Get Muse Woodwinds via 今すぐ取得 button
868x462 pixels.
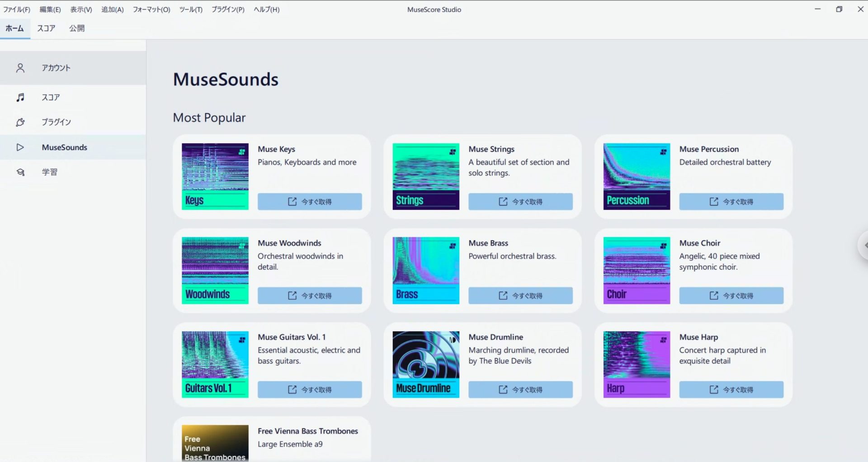[x=310, y=295]
